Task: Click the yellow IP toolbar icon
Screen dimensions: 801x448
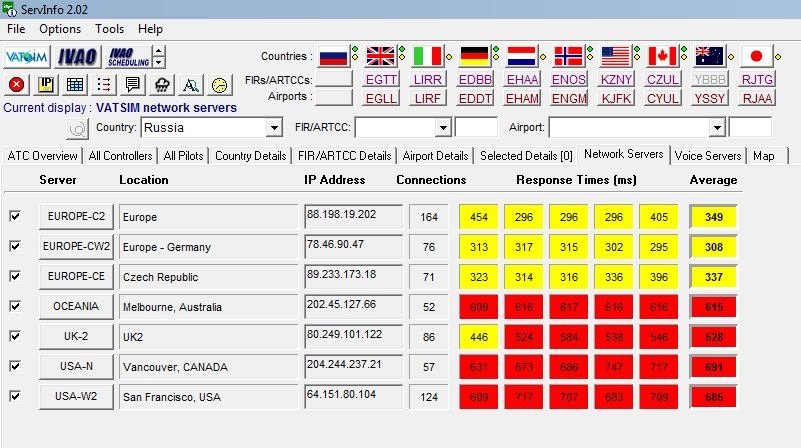Action: point(45,85)
